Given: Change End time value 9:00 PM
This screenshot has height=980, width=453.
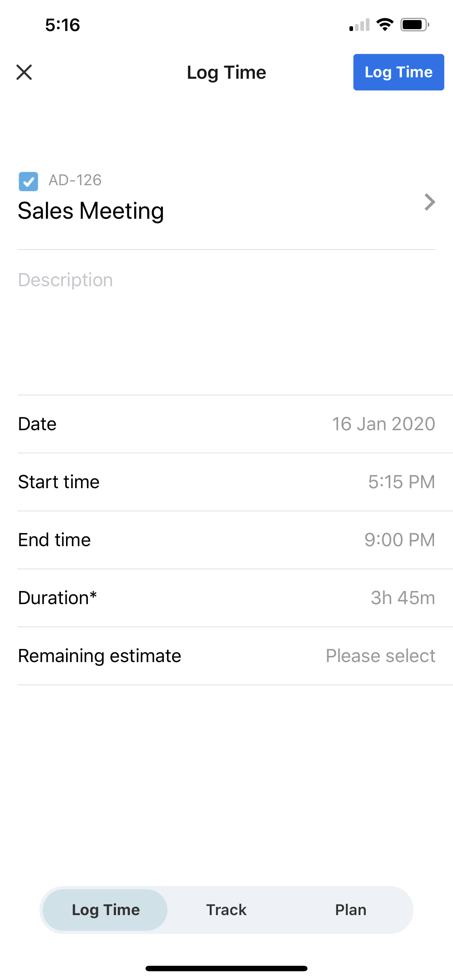Looking at the screenshot, I should [399, 540].
